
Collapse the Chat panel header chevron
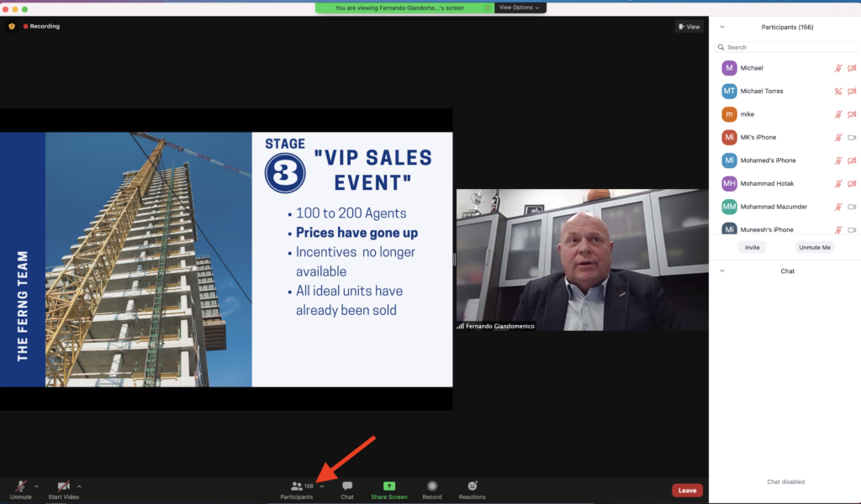tap(722, 271)
